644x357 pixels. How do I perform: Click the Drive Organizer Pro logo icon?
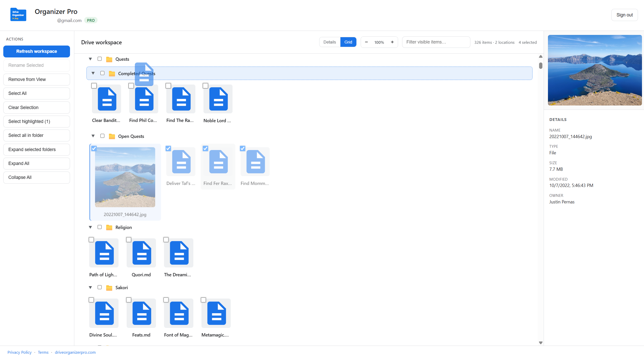click(18, 15)
